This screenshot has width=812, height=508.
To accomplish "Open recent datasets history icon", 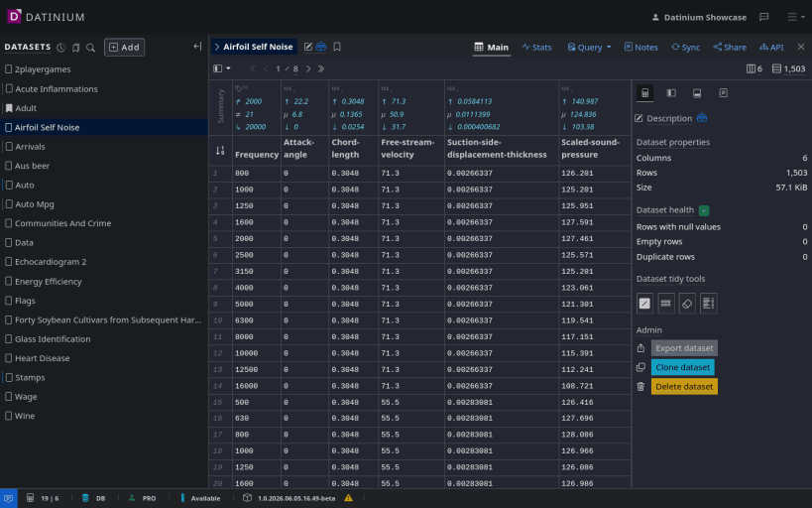I will 61,48.
